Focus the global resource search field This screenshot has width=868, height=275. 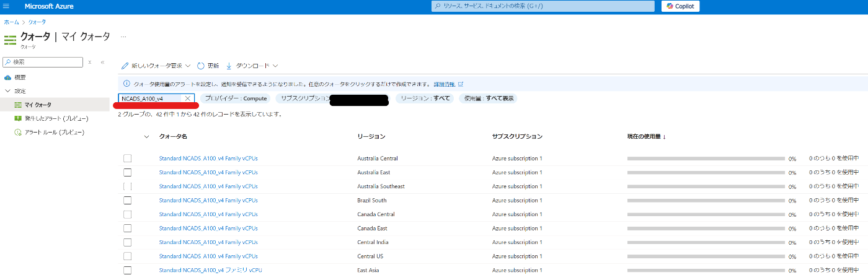click(x=542, y=6)
